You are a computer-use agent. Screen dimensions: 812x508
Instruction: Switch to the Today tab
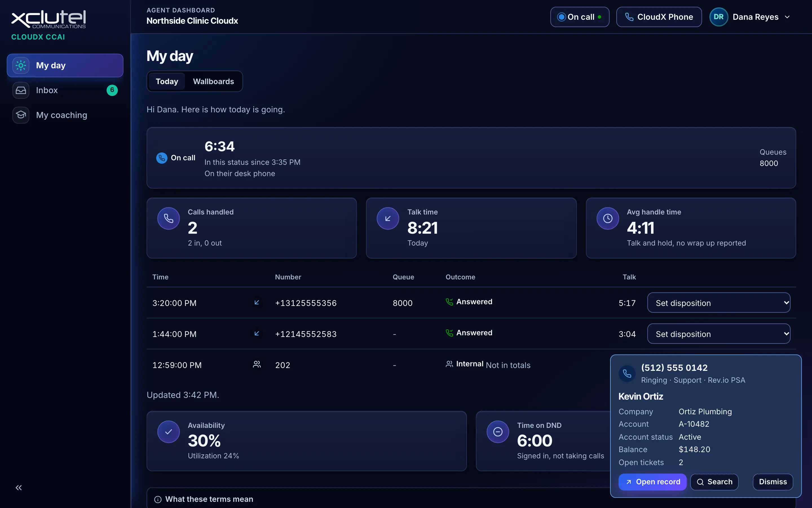(x=167, y=81)
